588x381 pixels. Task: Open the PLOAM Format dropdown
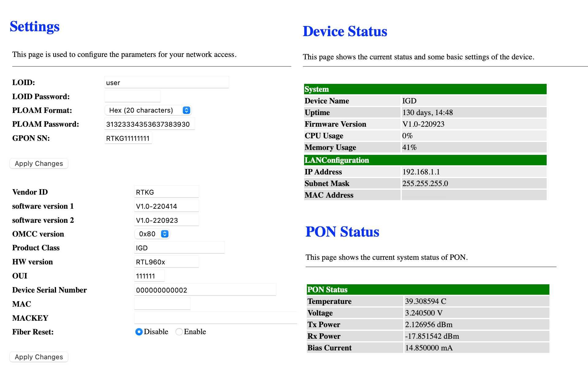coord(148,110)
